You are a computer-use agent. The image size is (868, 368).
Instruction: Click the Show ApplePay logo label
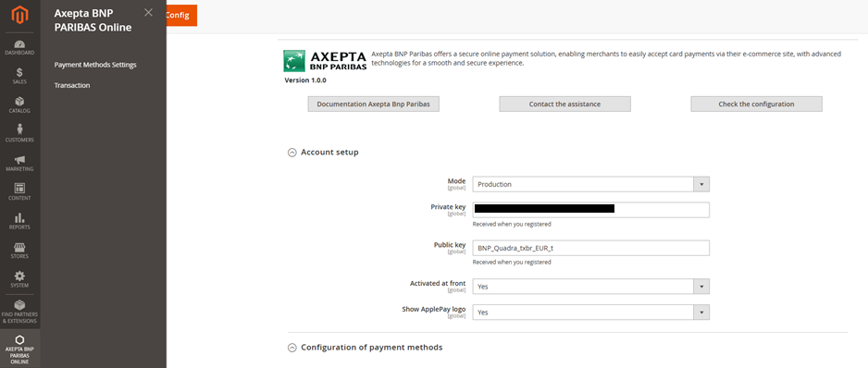[x=434, y=309]
